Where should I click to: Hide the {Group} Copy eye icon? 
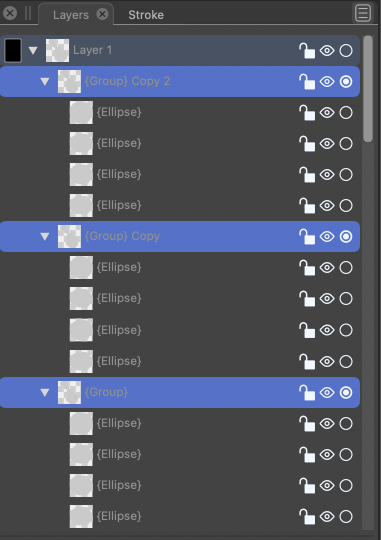327,237
